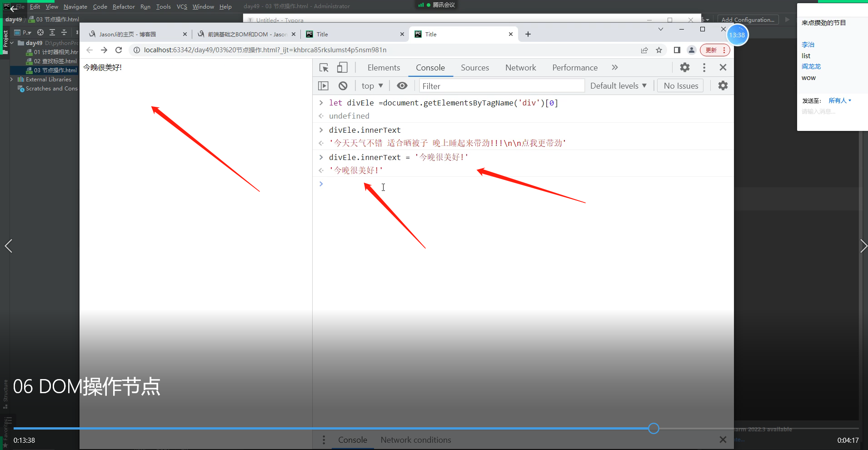868x450 pixels.
Task: Open the Default levels dropdown
Action: pos(619,86)
